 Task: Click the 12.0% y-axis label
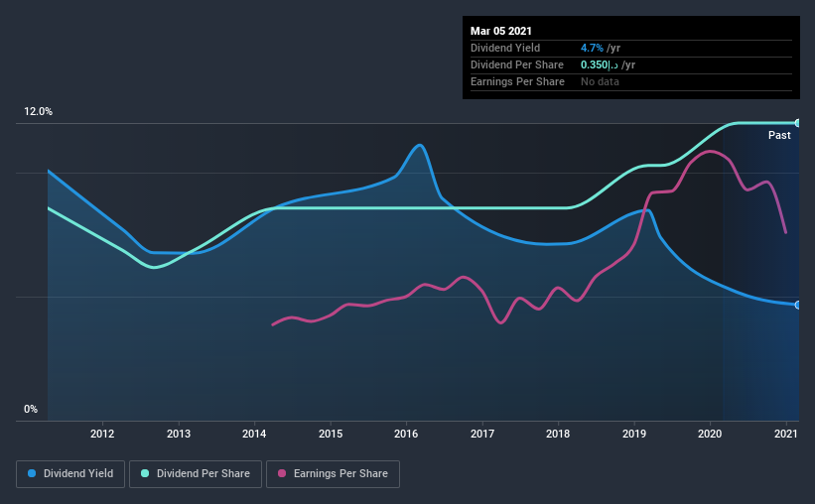38,112
